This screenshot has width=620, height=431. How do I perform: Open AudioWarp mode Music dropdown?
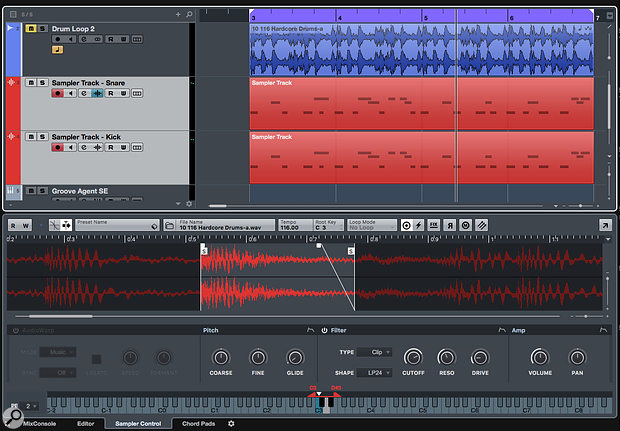[58, 352]
